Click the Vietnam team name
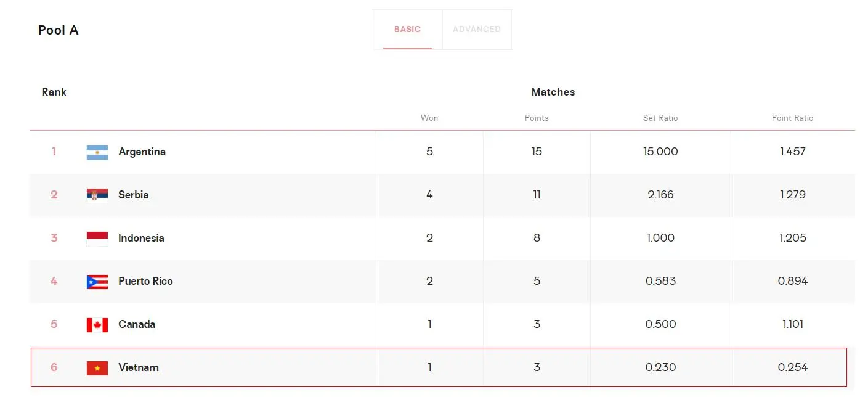The image size is (868, 405). pos(139,367)
